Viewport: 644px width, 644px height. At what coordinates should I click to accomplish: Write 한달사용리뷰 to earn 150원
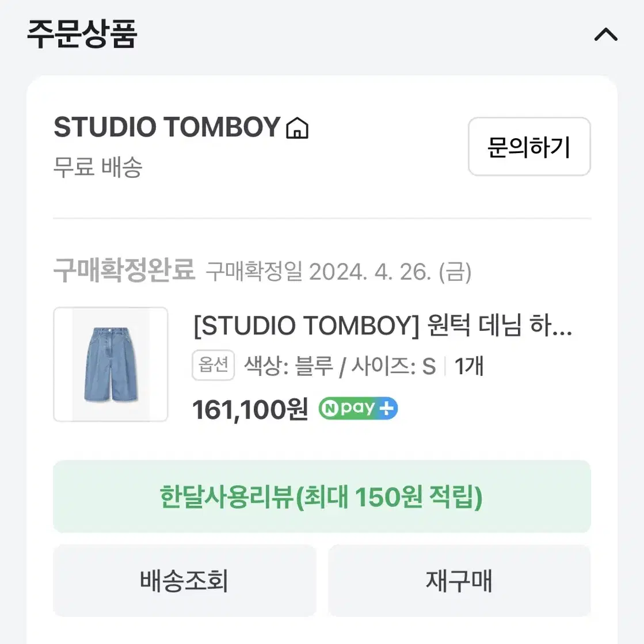322,497
